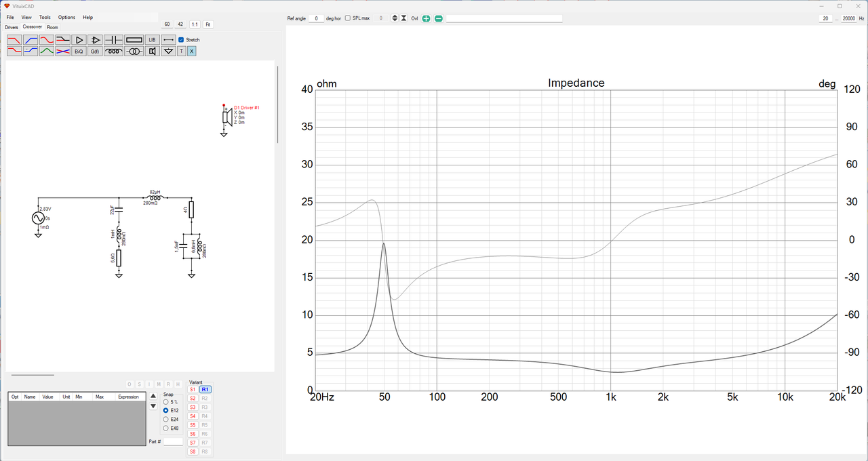
Task: Click the Fit zoom button
Action: [x=208, y=24]
